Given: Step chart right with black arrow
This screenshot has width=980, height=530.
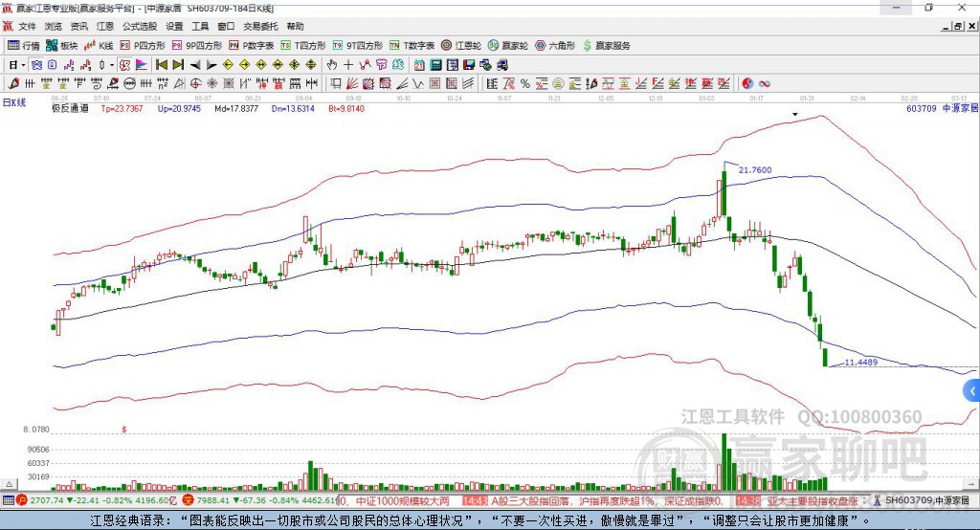Looking at the screenshot, I should pos(212,65).
